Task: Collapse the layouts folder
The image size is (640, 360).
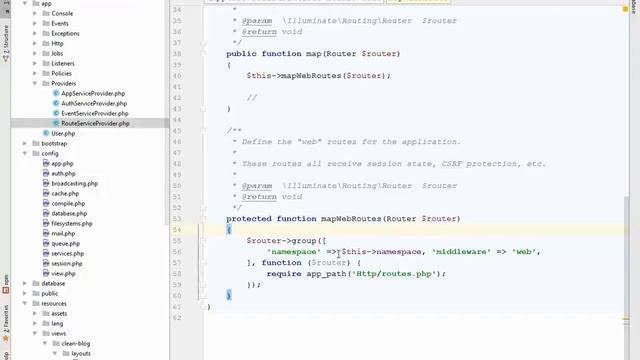Action: click(x=55, y=353)
